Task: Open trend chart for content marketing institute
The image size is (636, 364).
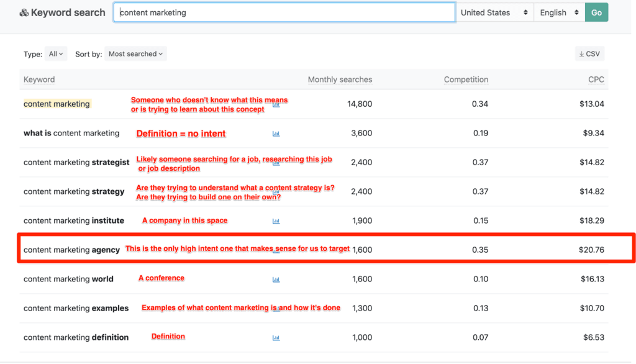Action: pyautogui.click(x=276, y=221)
